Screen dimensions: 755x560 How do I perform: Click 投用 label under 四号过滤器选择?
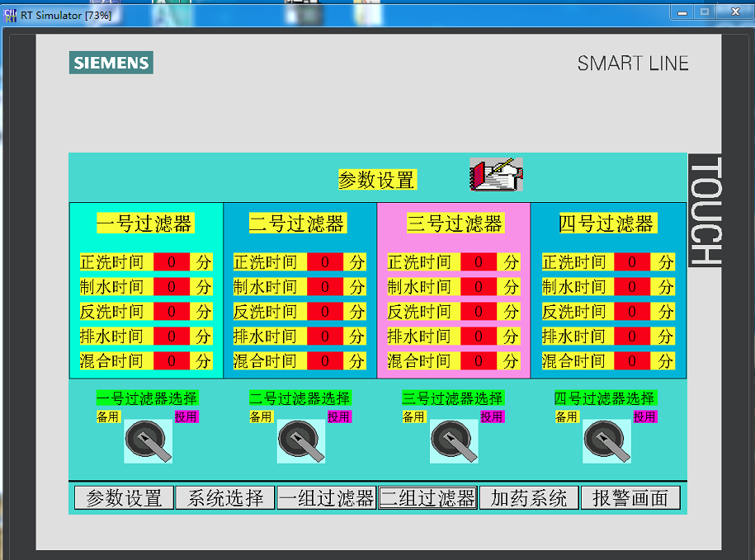645,416
